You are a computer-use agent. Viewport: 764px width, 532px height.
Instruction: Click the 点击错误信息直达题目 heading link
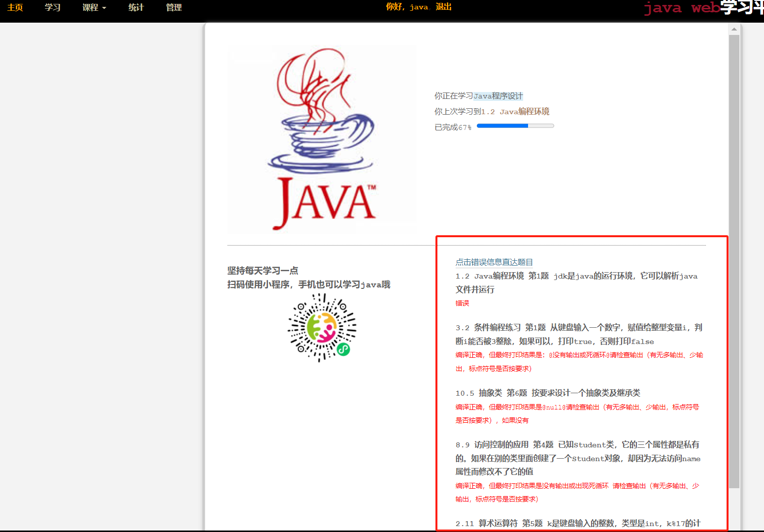pos(494,262)
